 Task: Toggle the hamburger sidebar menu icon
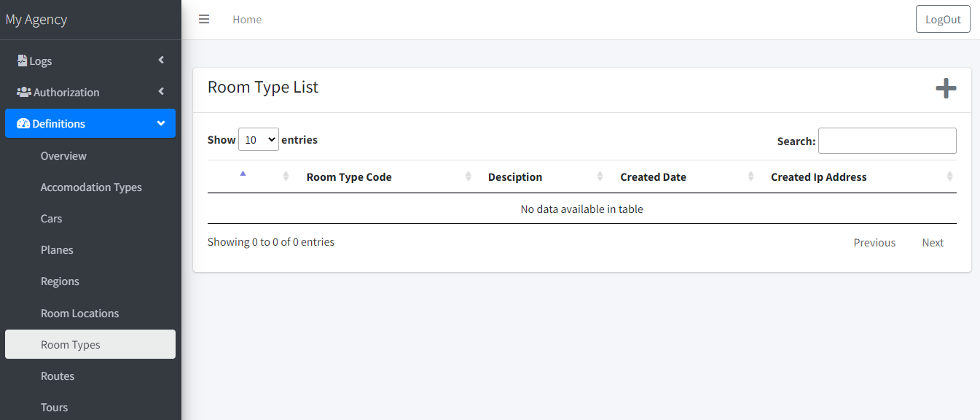point(204,20)
